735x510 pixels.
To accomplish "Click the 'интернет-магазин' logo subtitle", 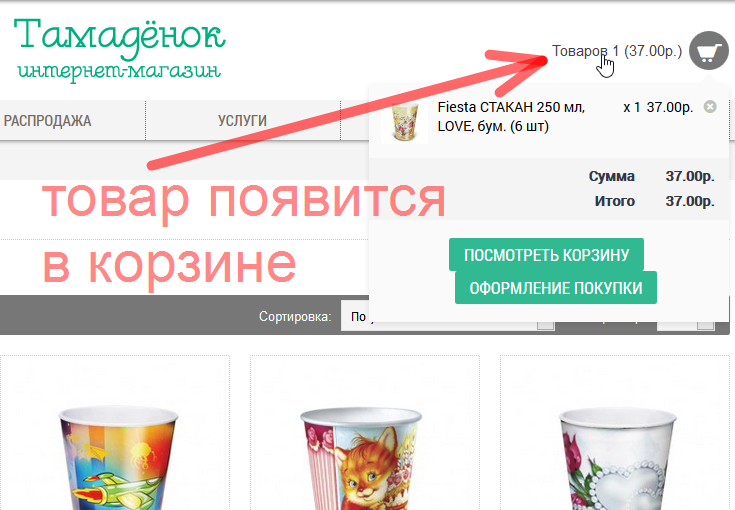I will click(118, 71).
